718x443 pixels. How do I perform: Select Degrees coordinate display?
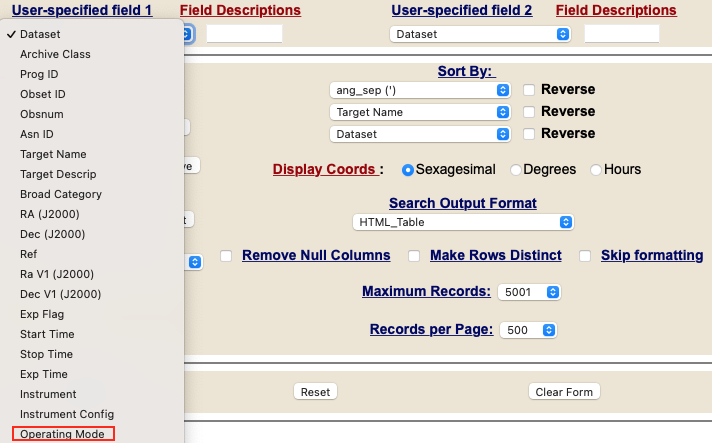point(516,170)
